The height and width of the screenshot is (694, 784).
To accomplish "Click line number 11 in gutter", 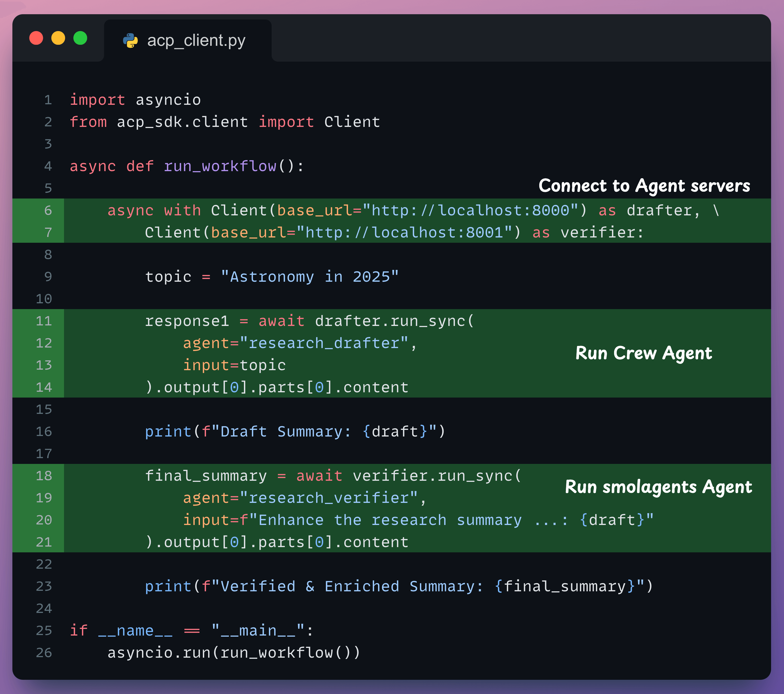I will (x=44, y=321).
